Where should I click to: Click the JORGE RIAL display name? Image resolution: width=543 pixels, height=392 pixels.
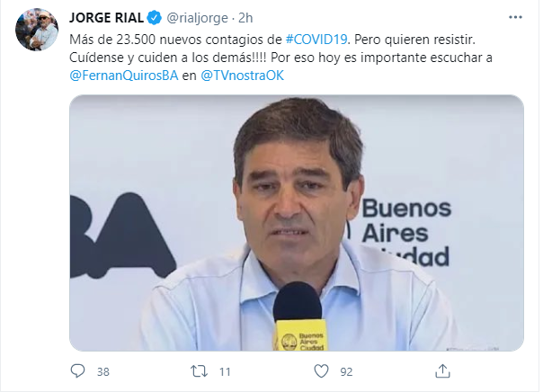[x=106, y=18]
